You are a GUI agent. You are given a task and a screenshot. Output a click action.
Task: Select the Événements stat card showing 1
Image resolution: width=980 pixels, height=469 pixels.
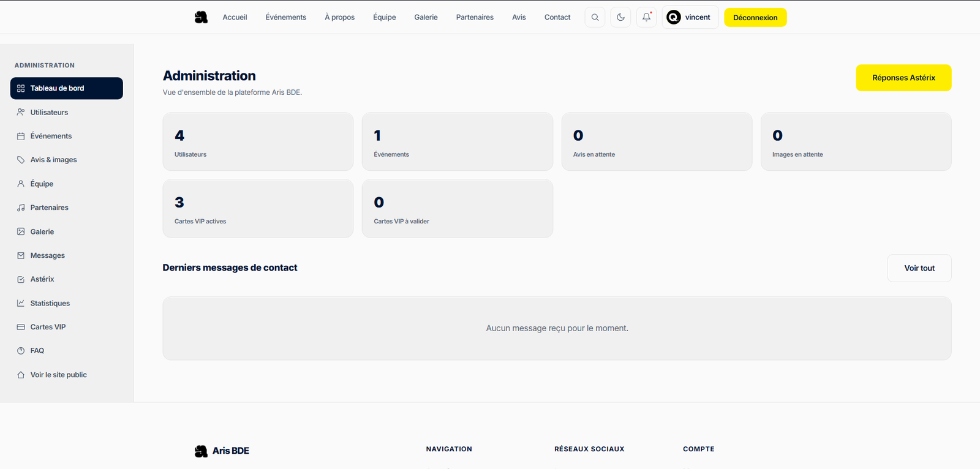click(458, 141)
